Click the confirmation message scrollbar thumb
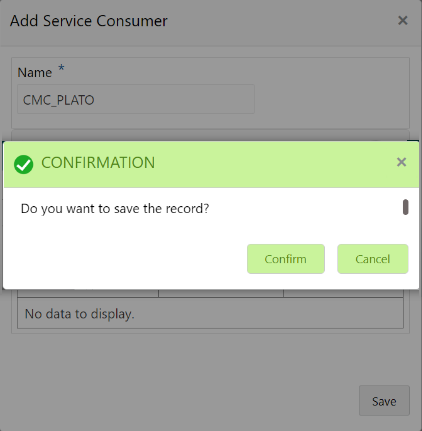 [405, 207]
